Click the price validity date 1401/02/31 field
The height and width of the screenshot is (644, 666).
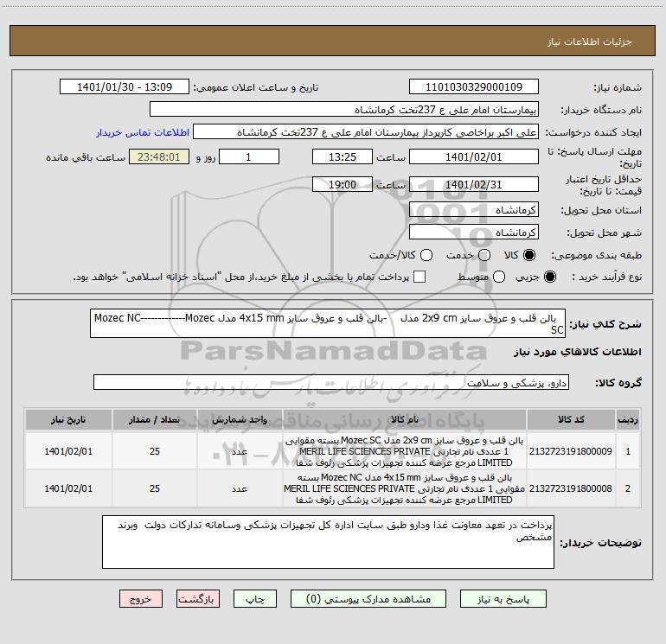(x=474, y=184)
